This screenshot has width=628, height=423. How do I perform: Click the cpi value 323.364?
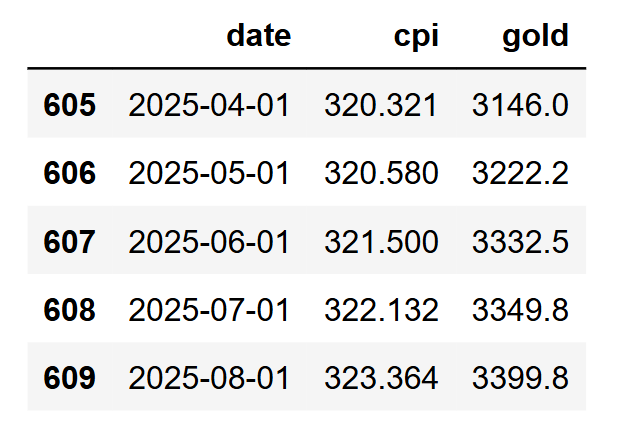381,378
